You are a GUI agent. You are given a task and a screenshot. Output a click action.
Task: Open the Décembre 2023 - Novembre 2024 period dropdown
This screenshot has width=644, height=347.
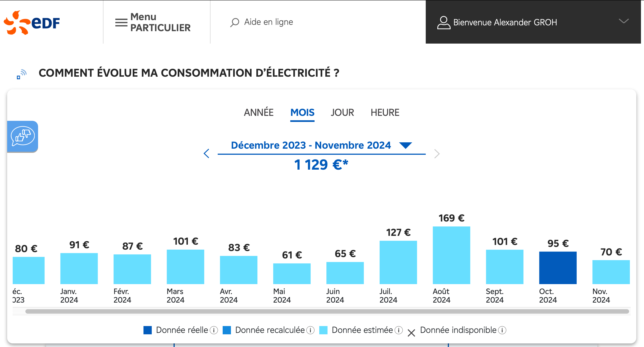(405, 145)
